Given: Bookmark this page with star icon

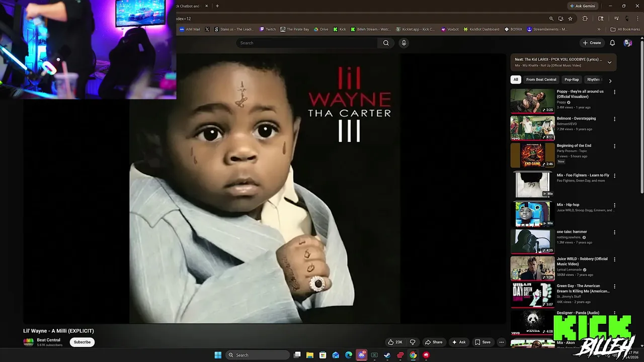Looking at the screenshot, I should (570, 19).
